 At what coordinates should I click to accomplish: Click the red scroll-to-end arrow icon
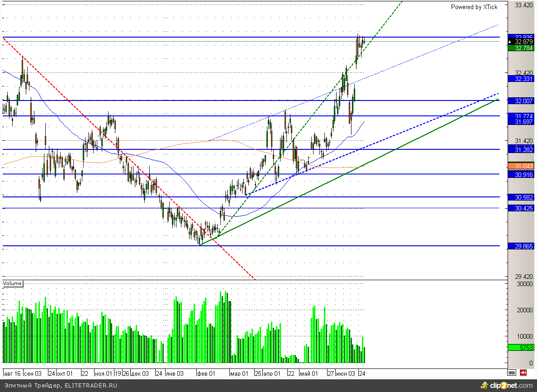coord(523,373)
